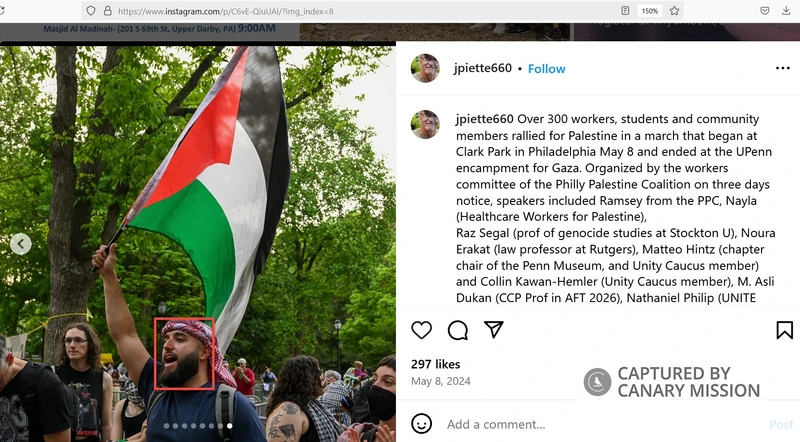Screen dimensions: 800x442
Task: Select the last carousel dot indicator
Action: coord(230,426)
